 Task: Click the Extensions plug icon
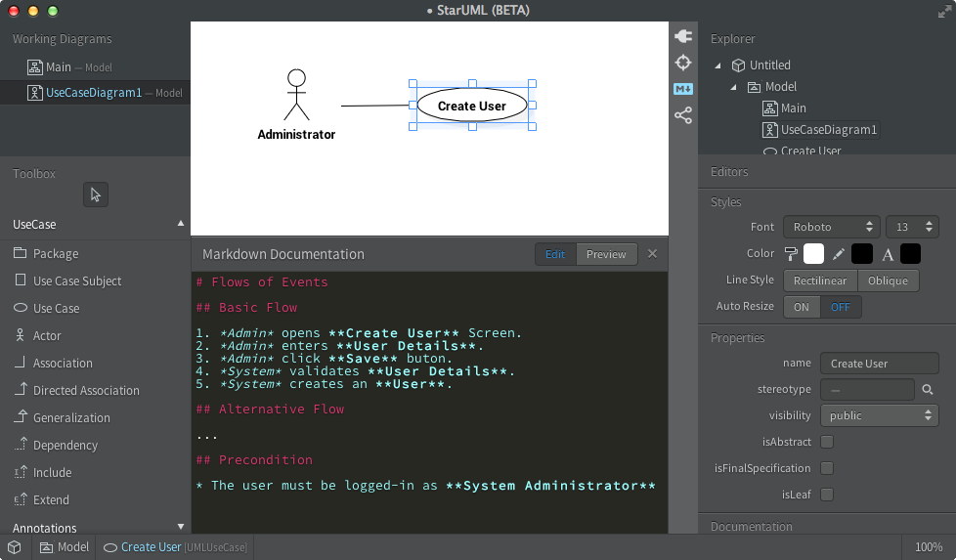pos(682,36)
